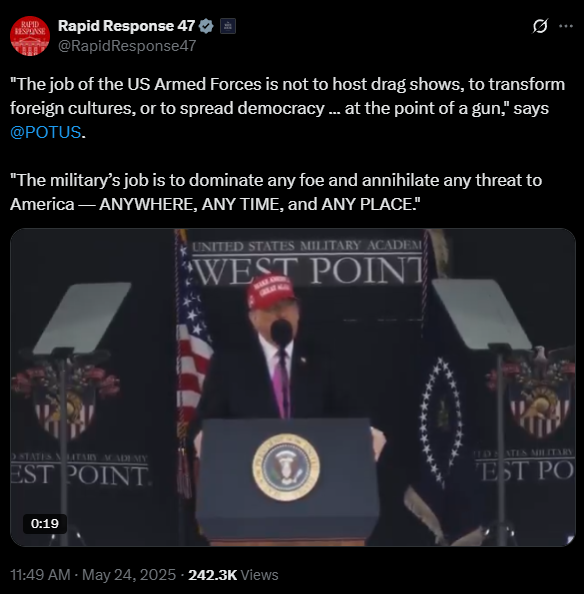584x594 pixels.
Task: Open the three-dot more options menu
Action: click(566, 26)
